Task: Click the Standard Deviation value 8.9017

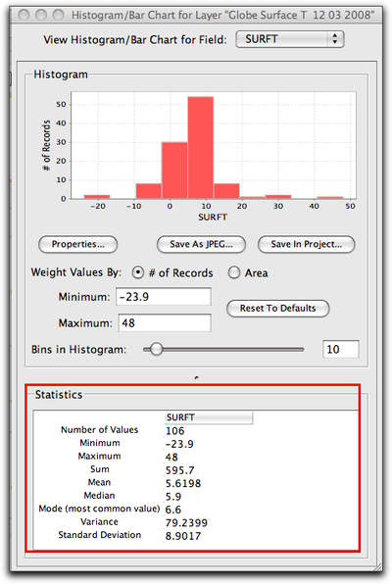Action: [x=183, y=536]
